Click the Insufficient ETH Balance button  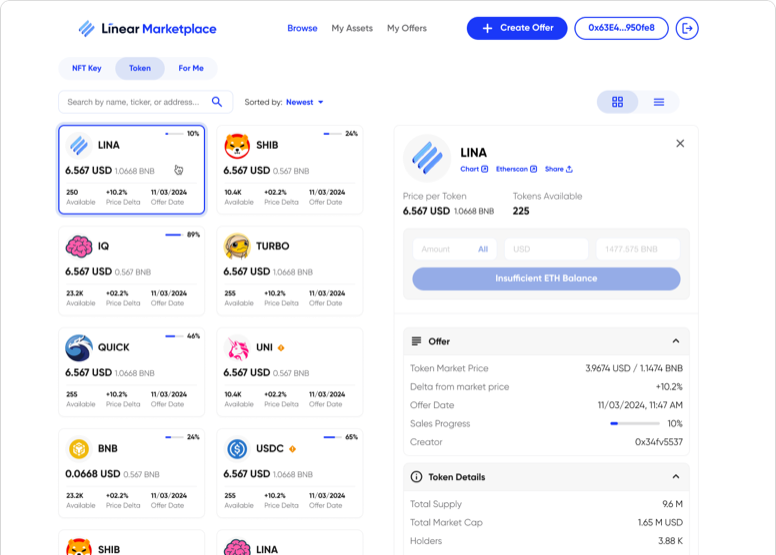click(x=546, y=279)
